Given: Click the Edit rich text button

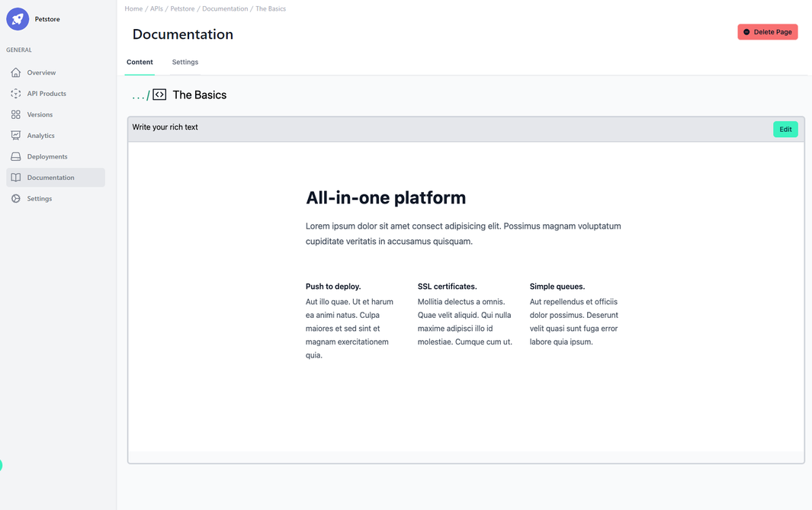Looking at the screenshot, I should 785,129.
